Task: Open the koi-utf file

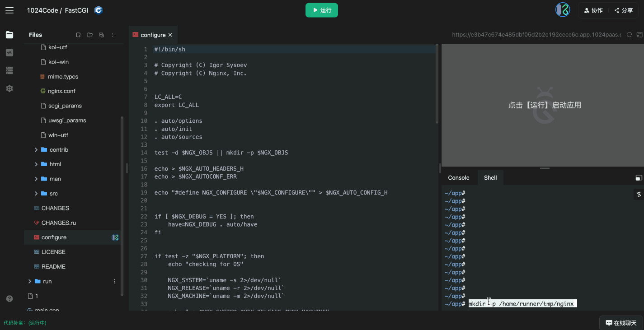Action: point(58,47)
